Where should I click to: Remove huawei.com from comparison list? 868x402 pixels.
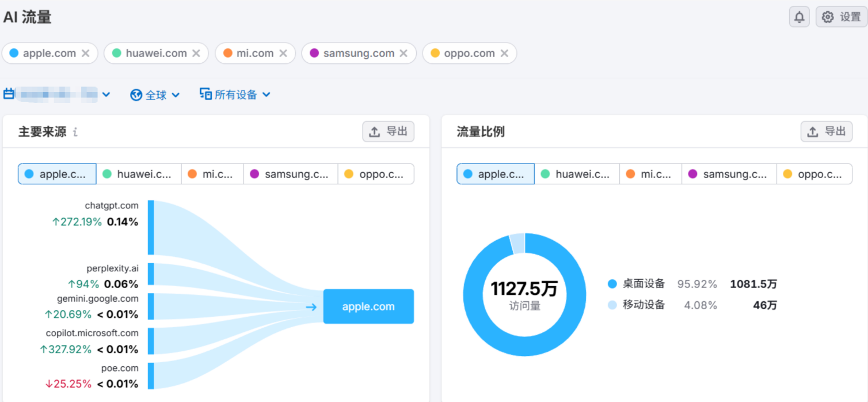[196, 53]
